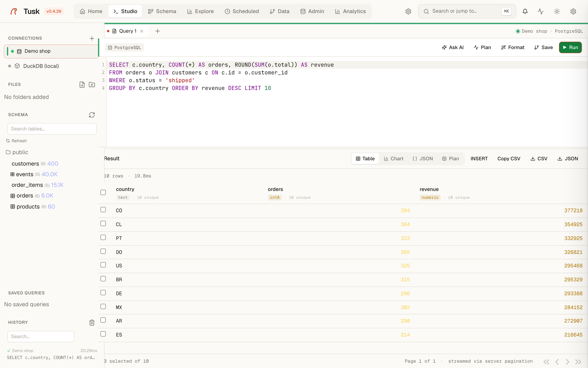Save the current query
Screen dimensions: 588x368
[x=543, y=47]
